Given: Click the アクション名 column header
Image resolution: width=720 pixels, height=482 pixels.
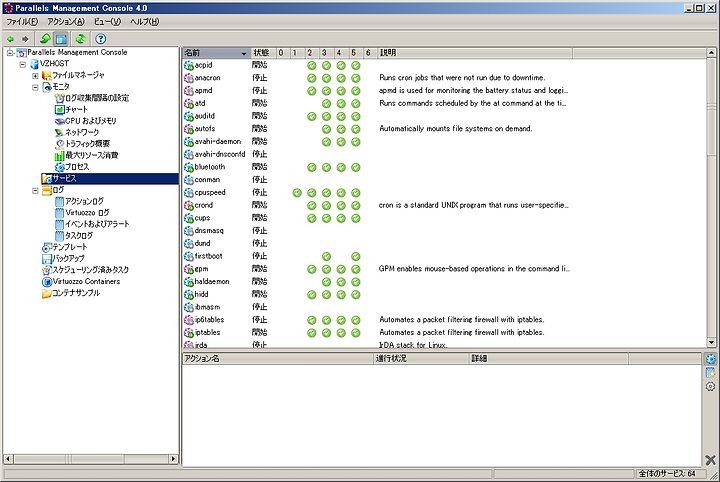Looking at the screenshot, I should [x=278, y=359].
